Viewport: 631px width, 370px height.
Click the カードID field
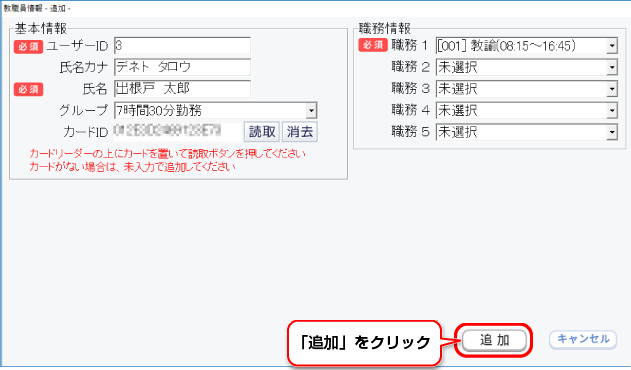(x=177, y=131)
